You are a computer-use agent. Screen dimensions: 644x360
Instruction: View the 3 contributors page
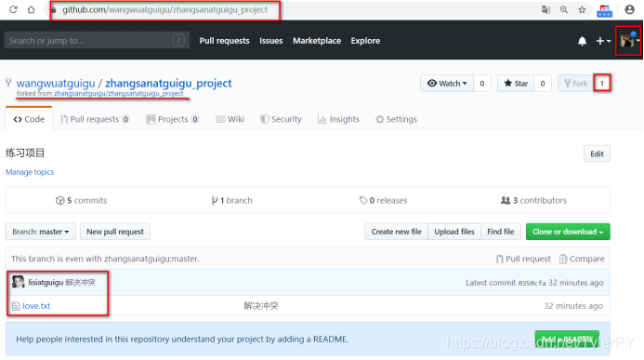pos(534,200)
